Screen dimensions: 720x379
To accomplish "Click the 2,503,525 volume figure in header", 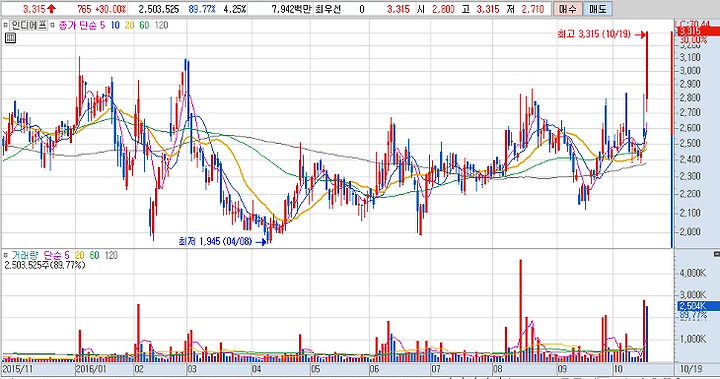I will [x=158, y=9].
